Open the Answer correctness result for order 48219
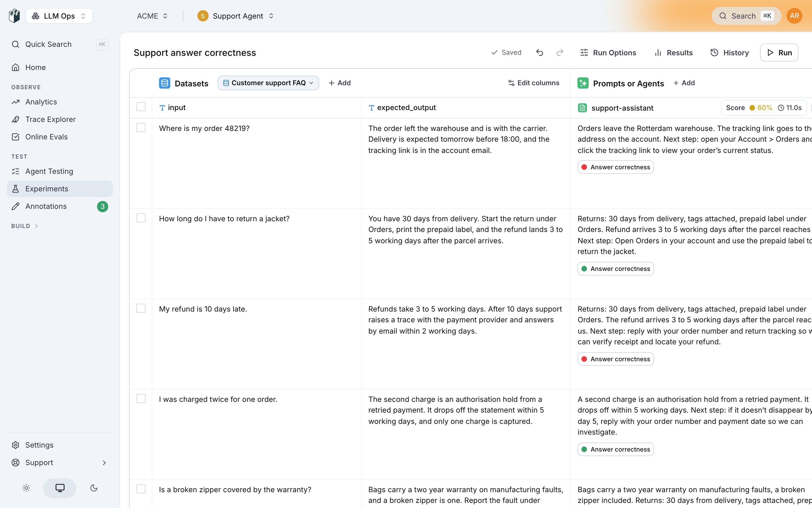The width and height of the screenshot is (812, 508). coord(615,167)
